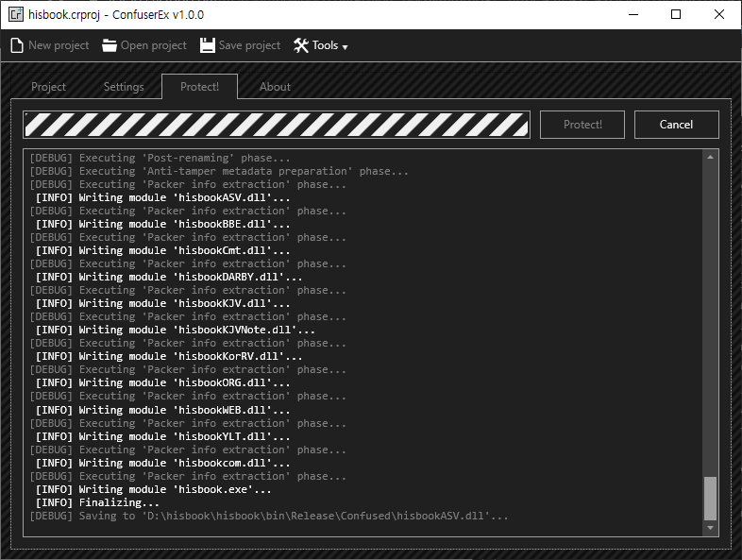
Task: Click the Writing module 'hisbookKJV.dll' line
Action: (x=162, y=304)
